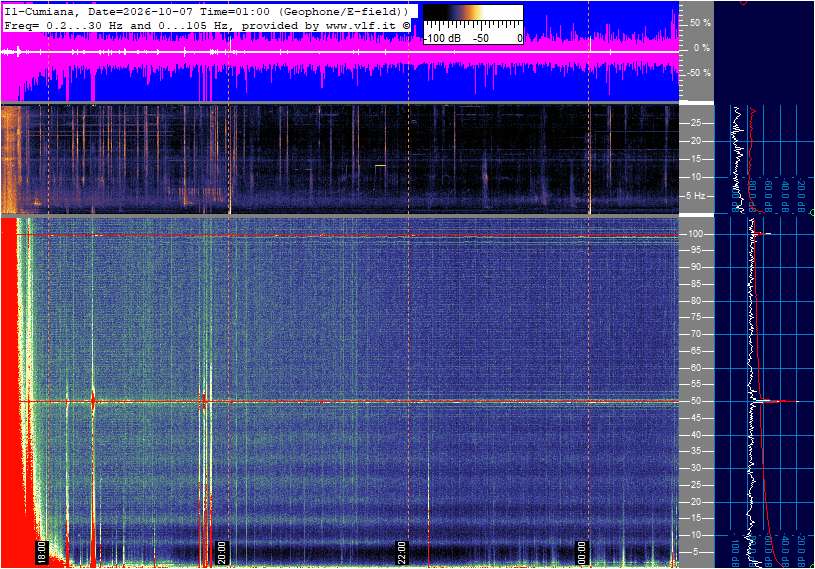Click the -50 label on the color scale
Viewport: 815px width, 569px height.
(x=481, y=38)
